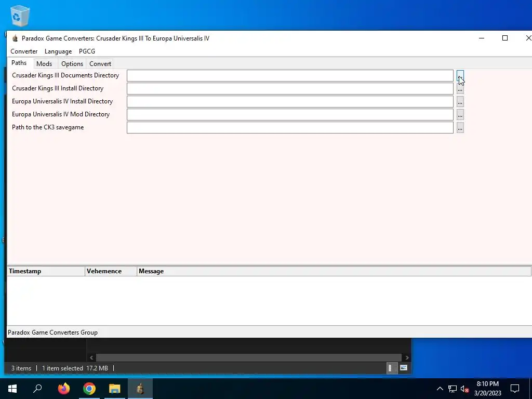
Task: Switch to the Mods tab
Action: pyautogui.click(x=44, y=64)
